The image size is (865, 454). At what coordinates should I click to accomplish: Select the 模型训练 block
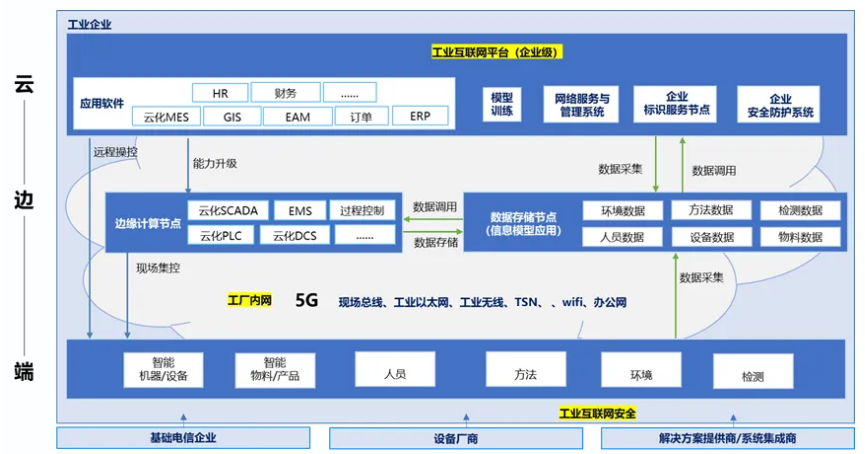[502, 105]
